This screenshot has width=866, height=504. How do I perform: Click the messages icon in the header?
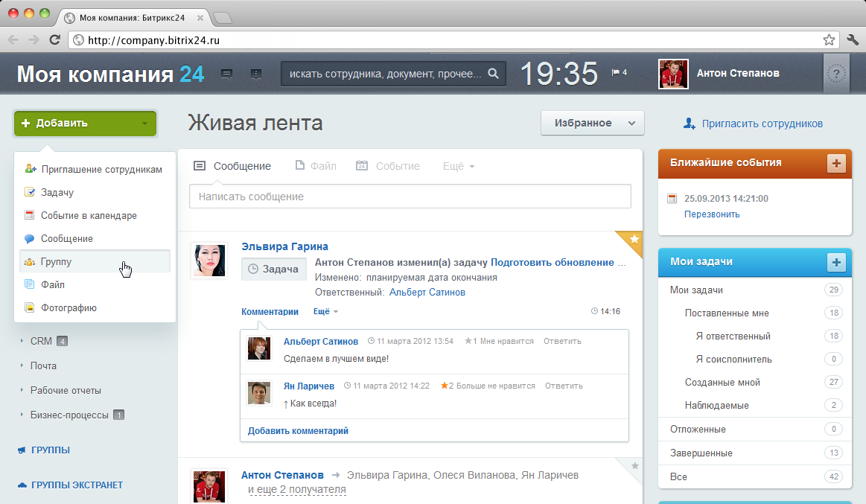pyautogui.click(x=226, y=74)
